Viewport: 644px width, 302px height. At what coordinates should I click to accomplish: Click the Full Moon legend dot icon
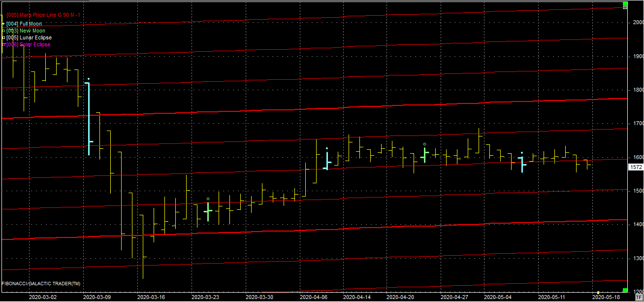(3, 24)
